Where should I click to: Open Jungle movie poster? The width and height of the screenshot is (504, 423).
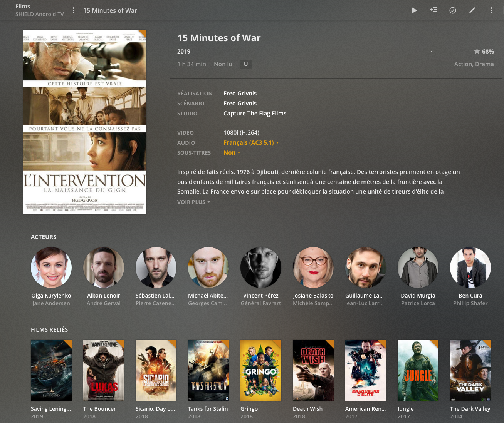[x=418, y=370]
